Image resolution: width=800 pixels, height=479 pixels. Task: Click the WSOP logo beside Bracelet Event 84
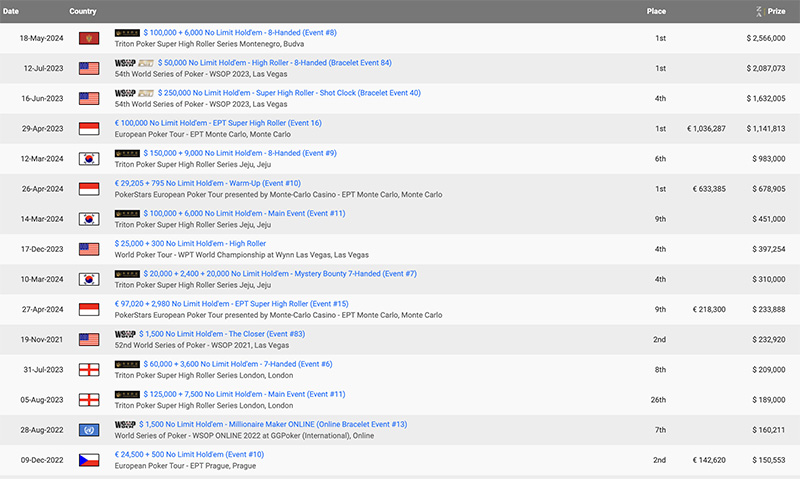pyautogui.click(x=128, y=63)
